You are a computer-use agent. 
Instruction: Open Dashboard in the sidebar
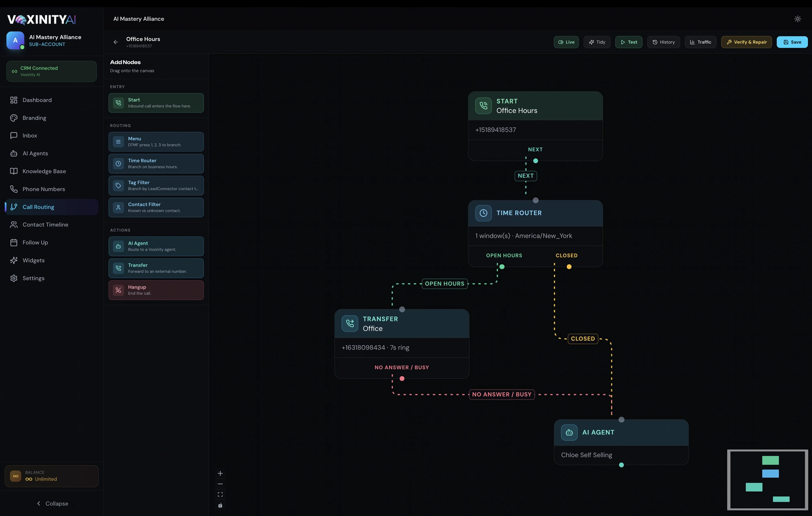tap(52, 100)
